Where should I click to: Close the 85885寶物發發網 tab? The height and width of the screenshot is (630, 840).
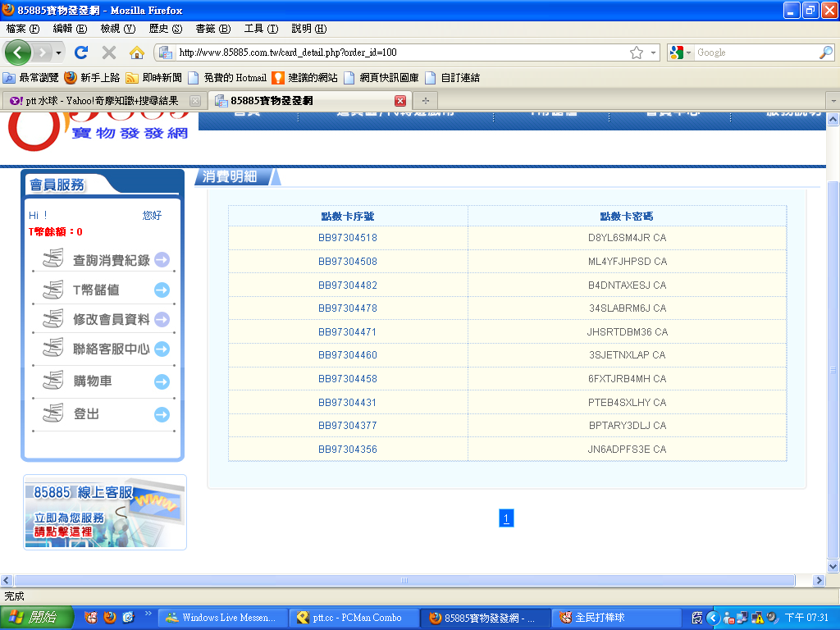coord(400,101)
